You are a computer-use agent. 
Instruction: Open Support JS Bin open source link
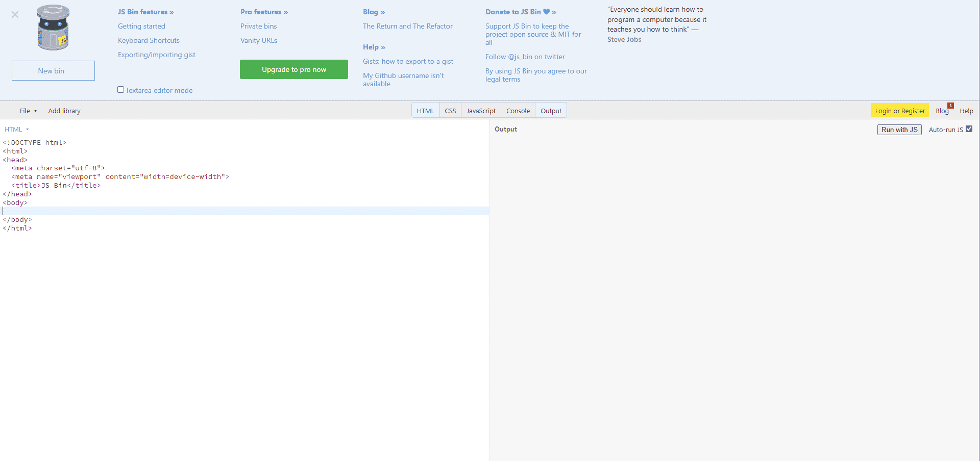coord(533,34)
